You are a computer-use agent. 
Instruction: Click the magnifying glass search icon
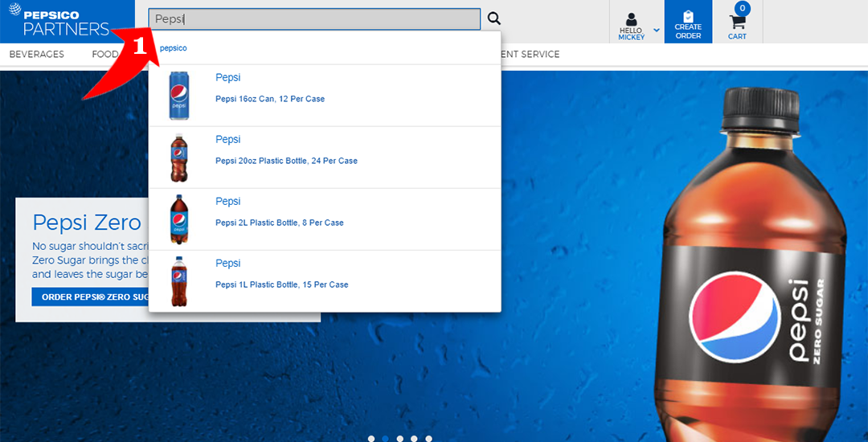pos(493,18)
